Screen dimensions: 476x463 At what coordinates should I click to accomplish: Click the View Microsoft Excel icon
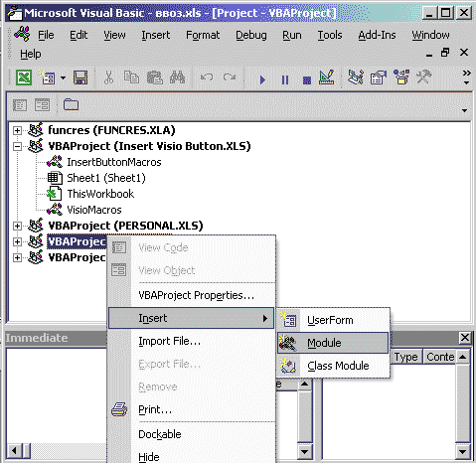click(24, 78)
